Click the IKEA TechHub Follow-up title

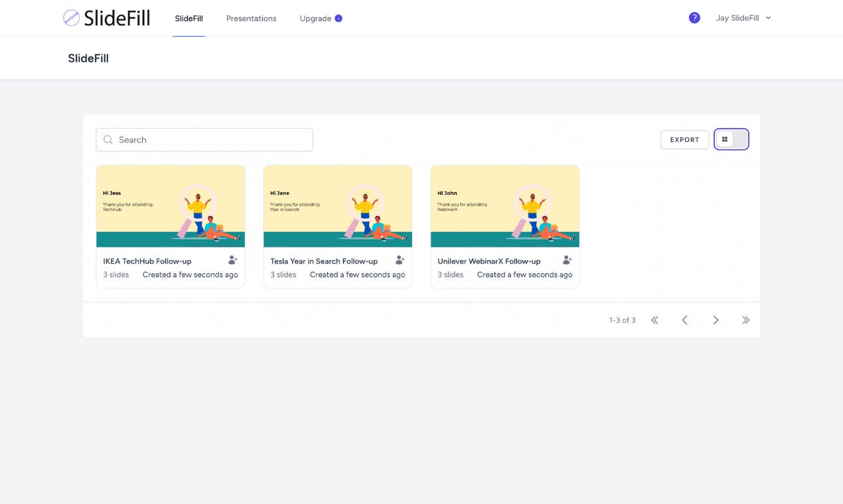147,261
